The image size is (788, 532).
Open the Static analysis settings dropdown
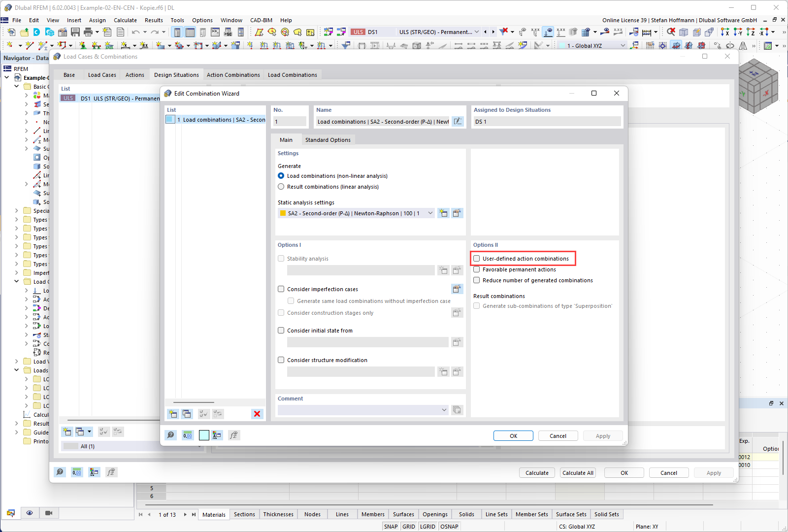click(x=430, y=213)
